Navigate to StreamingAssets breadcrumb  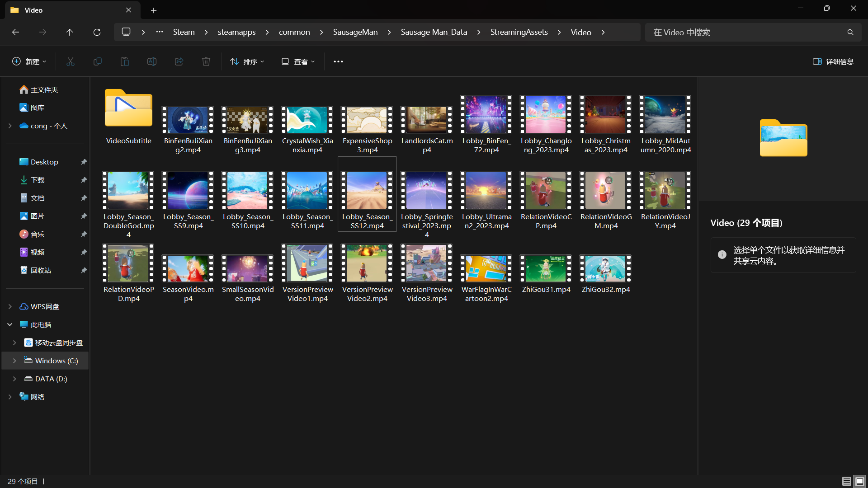[519, 32]
